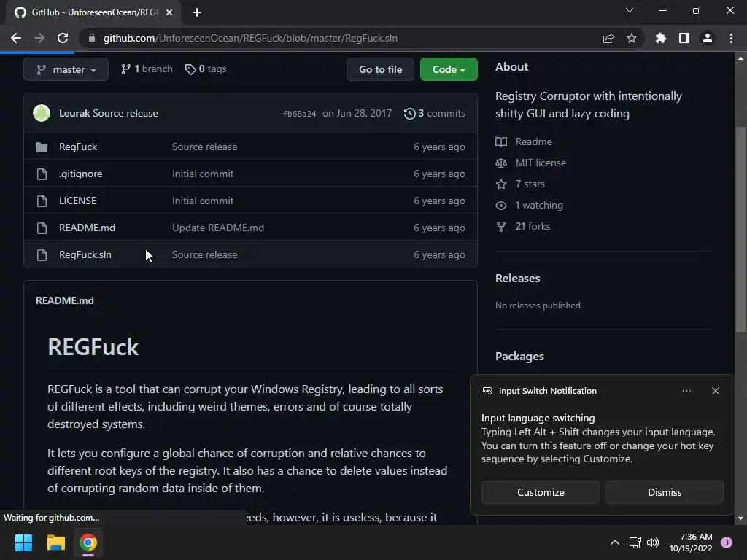The height and width of the screenshot is (560, 747).
Task: Open the Update README.md commit message
Action: click(218, 227)
